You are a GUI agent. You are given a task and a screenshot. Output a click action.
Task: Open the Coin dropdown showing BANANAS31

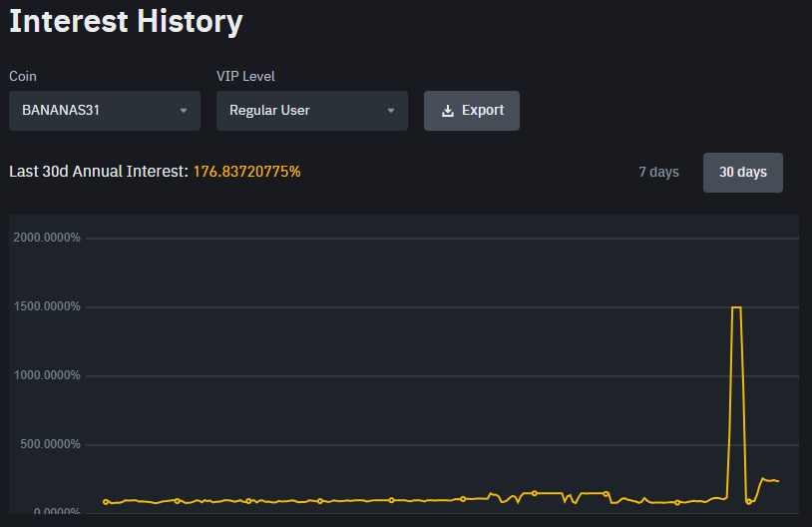pos(105,111)
